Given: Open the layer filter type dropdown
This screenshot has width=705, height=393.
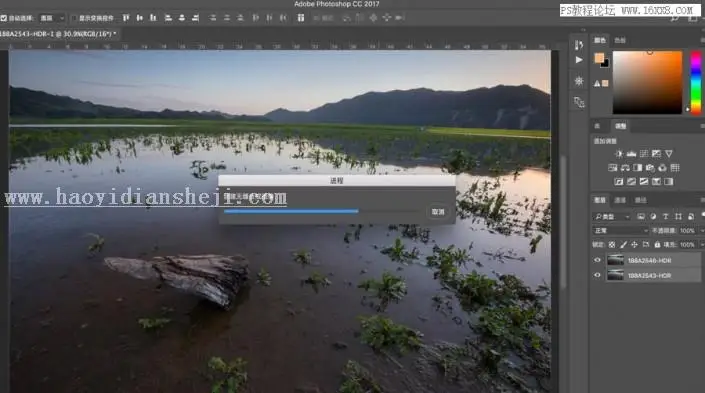Looking at the screenshot, I should pos(612,217).
